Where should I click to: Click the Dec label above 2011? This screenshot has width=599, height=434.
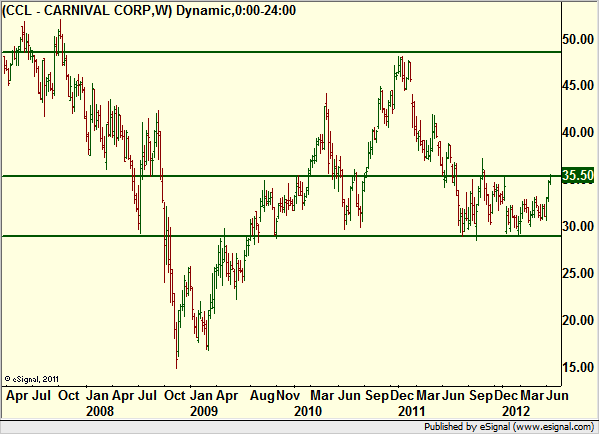click(x=402, y=395)
